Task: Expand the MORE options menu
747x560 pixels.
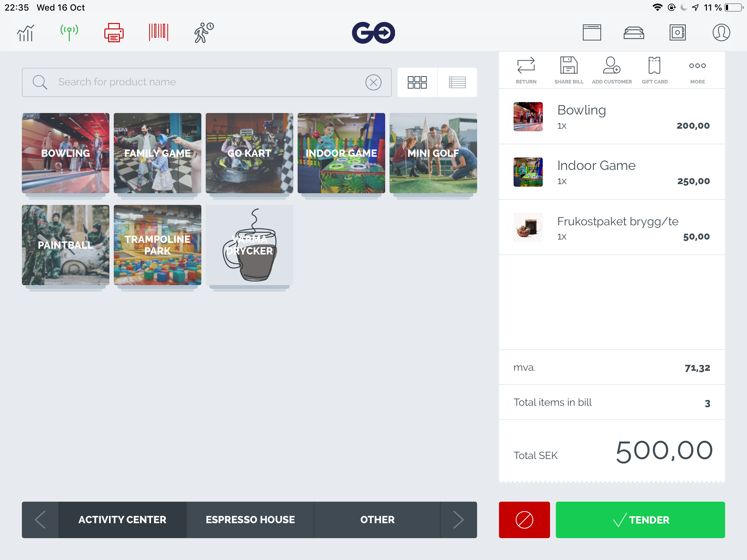Action: pyautogui.click(x=697, y=71)
